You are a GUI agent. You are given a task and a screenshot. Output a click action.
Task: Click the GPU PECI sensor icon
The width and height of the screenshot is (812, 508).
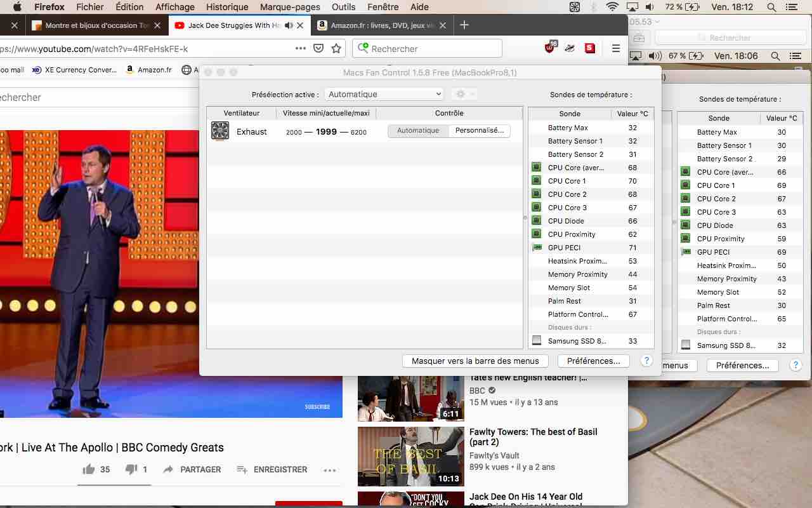coord(537,248)
